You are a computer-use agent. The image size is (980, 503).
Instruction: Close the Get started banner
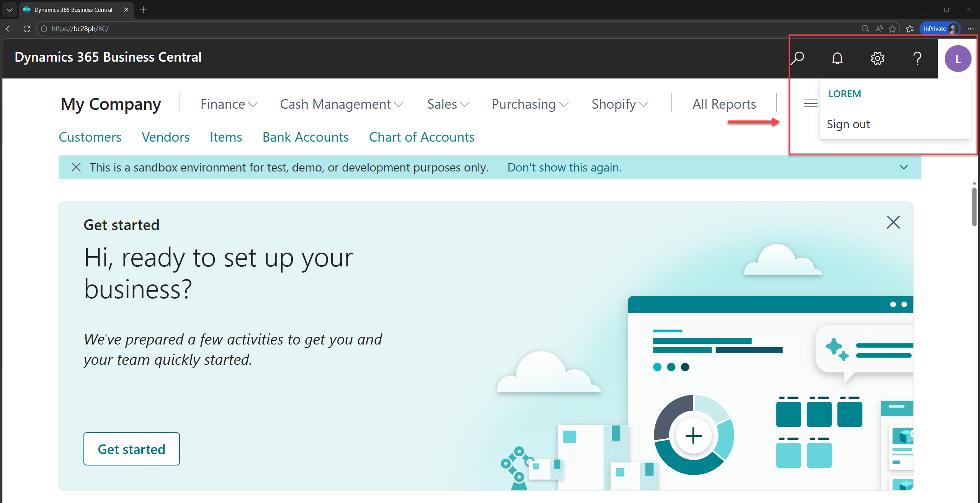[x=893, y=222]
